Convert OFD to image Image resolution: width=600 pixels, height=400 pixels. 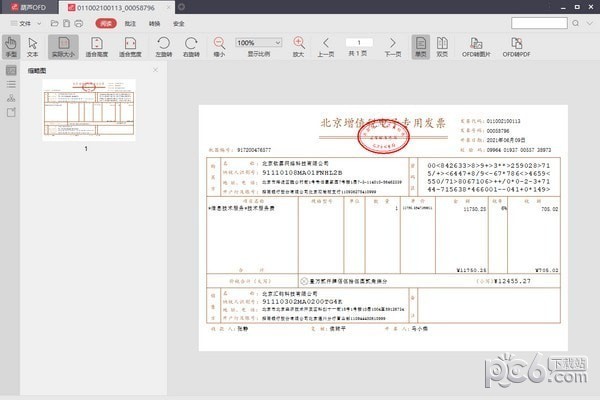coord(476,47)
